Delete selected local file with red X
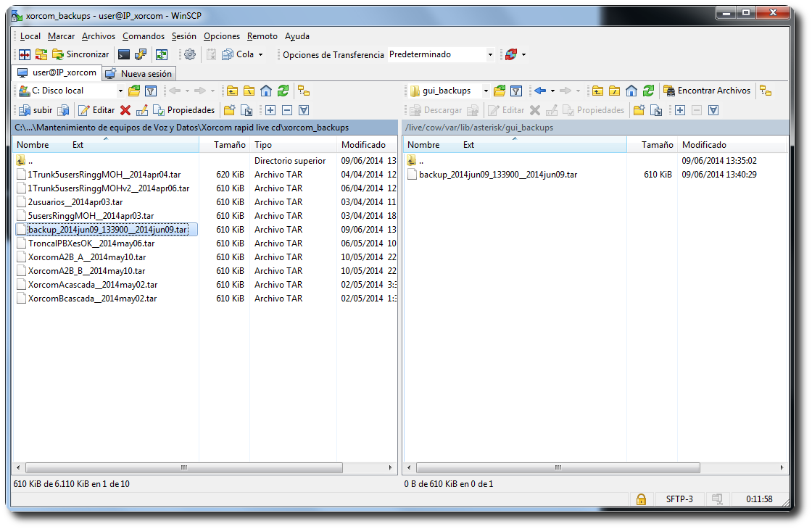812x529 pixels. 125,110
